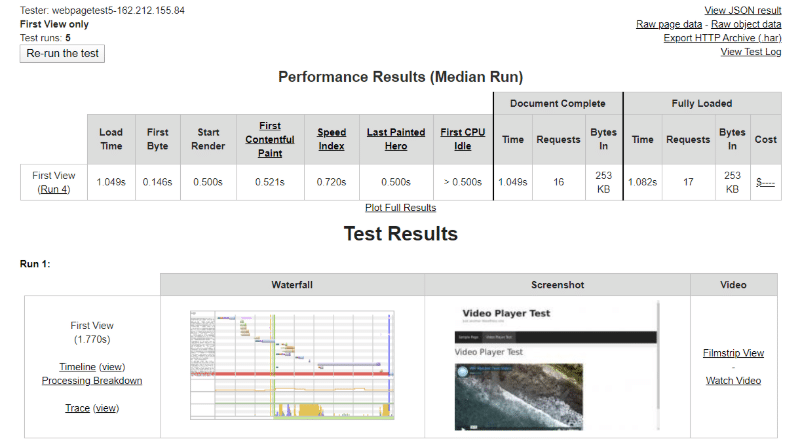Export HTTP Archive (.har) file
Screen dimensions: 800x447
(x=722, y=38)
